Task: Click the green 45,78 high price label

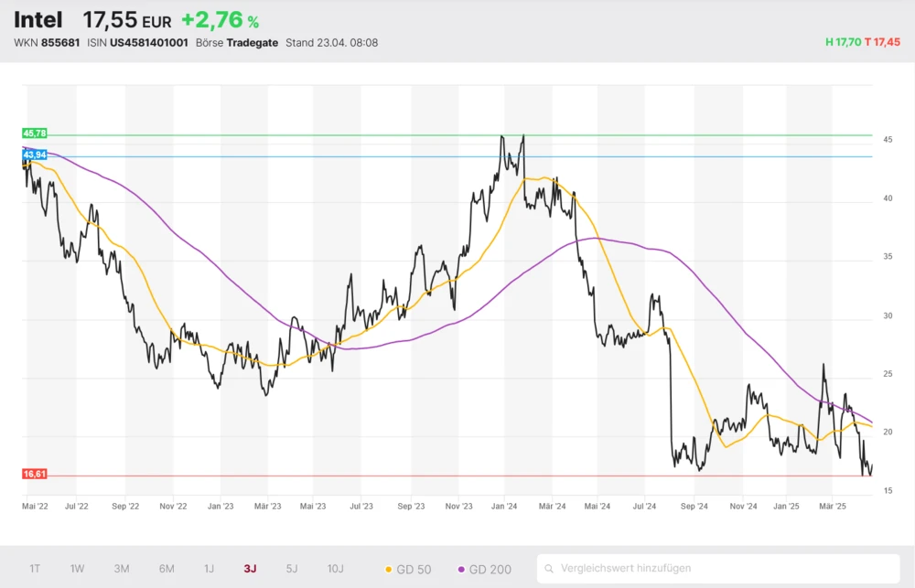Action: point(35,134)
